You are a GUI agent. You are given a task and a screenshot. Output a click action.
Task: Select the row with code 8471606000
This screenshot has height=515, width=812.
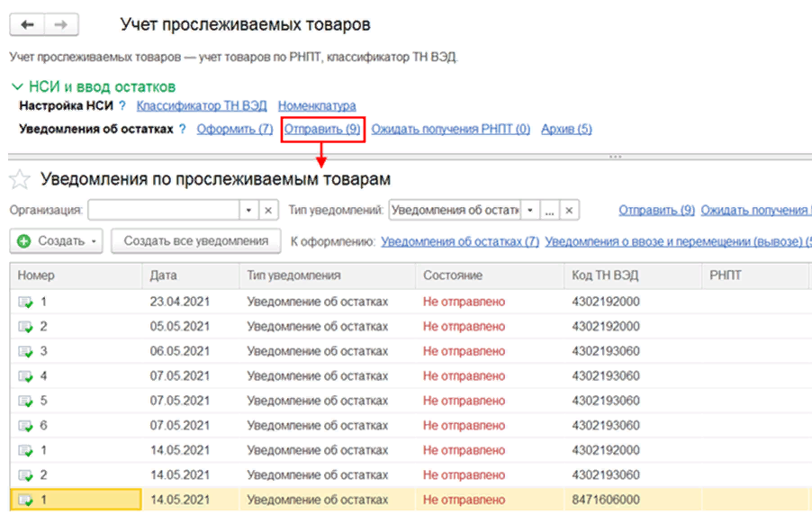pos(605,500)
